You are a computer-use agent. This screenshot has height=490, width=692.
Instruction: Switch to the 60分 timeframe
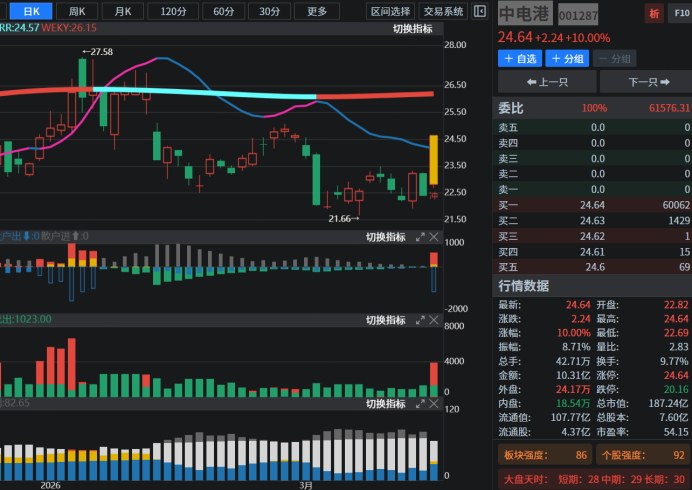[222, 11]
